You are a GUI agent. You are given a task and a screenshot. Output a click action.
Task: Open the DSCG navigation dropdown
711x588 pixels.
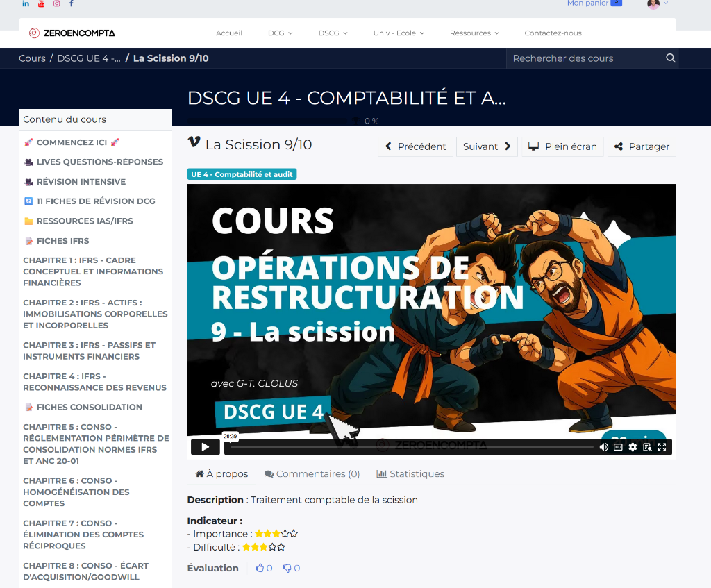pos(333,33)
